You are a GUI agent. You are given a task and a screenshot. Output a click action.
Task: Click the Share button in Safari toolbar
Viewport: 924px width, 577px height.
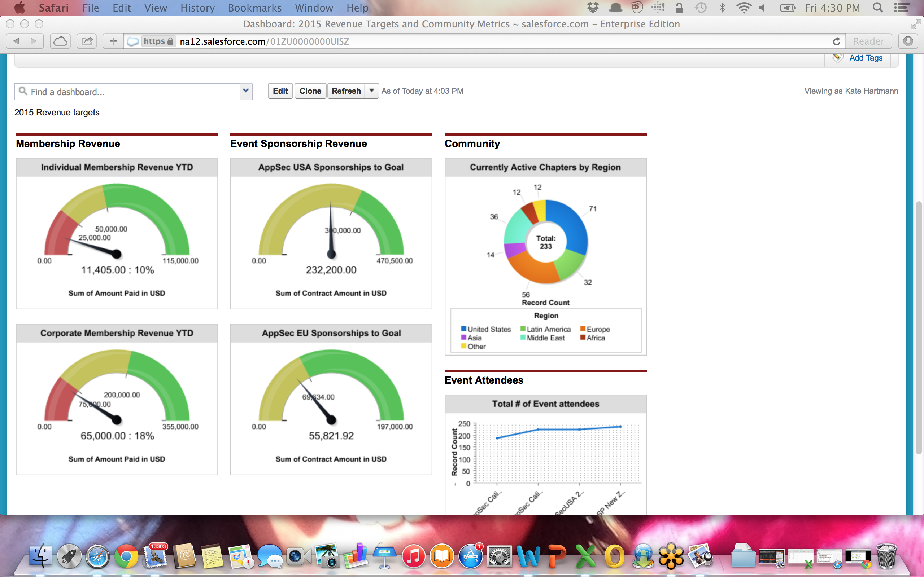[87, 41]
